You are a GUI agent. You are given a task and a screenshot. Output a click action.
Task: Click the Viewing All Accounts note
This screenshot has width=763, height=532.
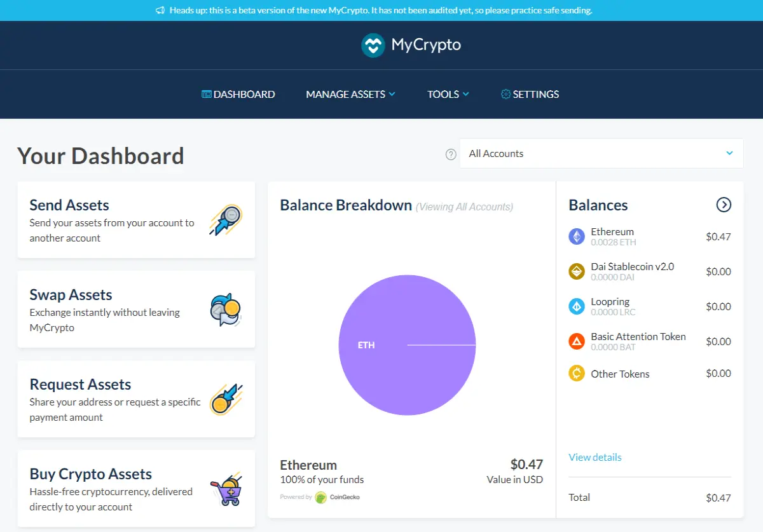(464, 207)
